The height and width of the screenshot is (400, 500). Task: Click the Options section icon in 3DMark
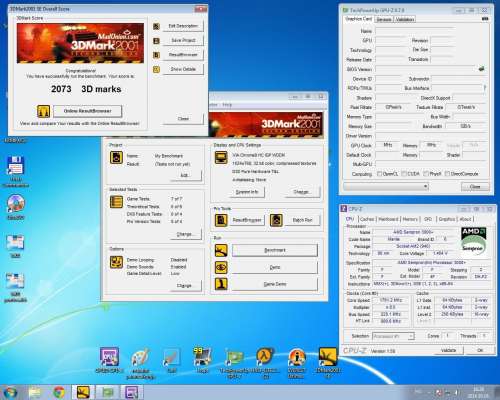click(116, 262)
